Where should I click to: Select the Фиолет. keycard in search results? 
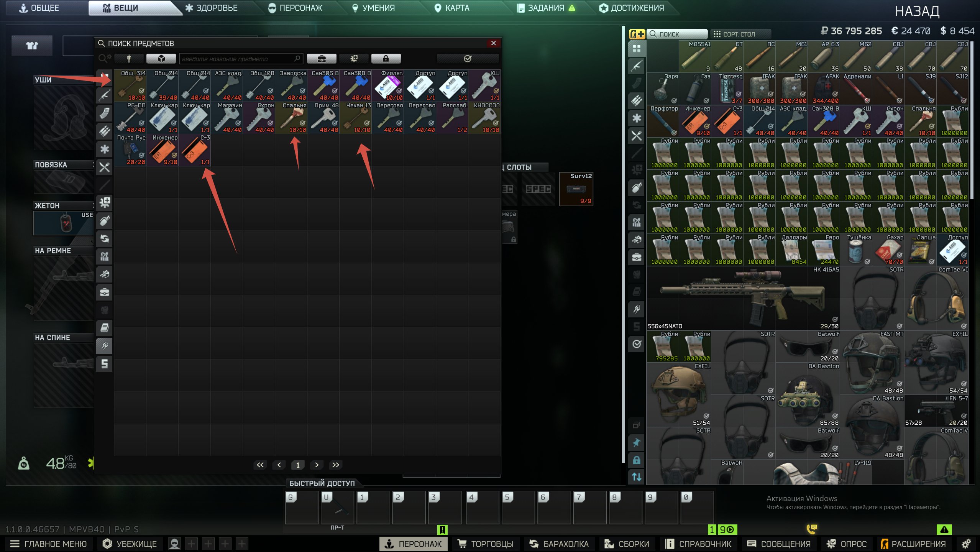pyautogui.click(x=387, y=85)
